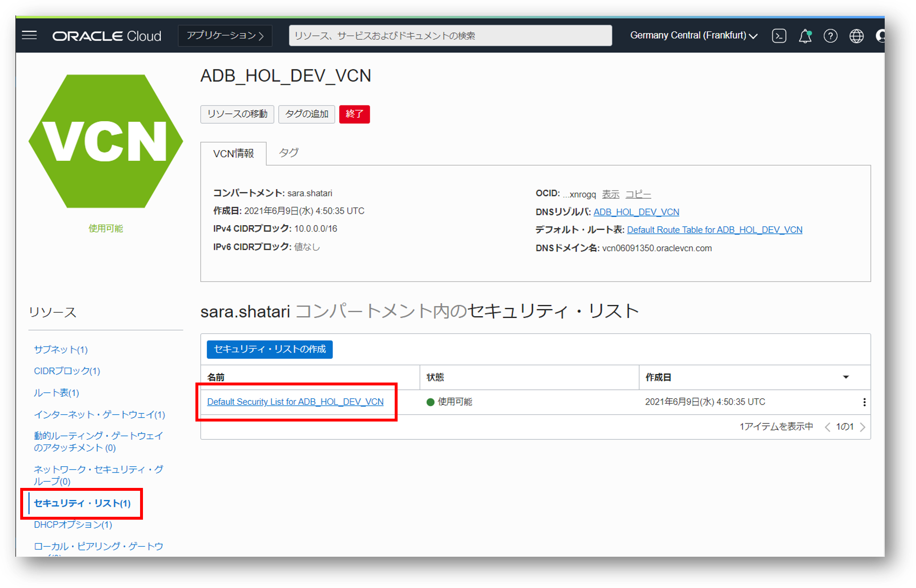Screen dimensions: 916x588
Task: Open サブネット(1) in resources list
Action: (x=61, y=350)
